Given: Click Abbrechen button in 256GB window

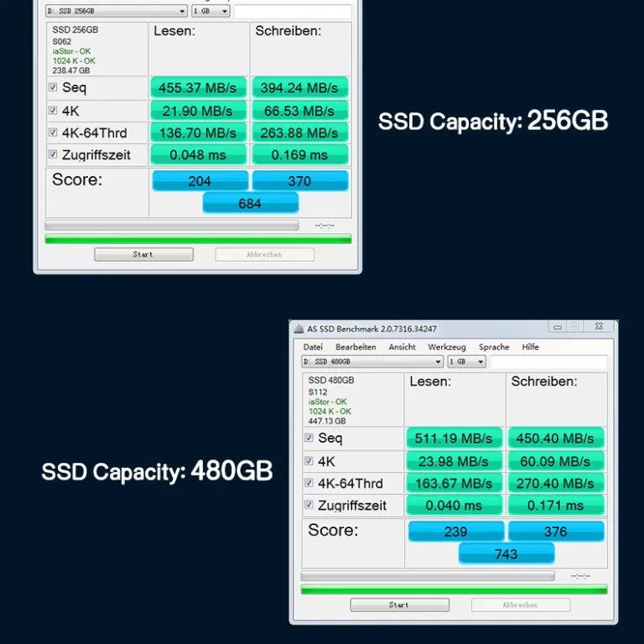Looking at the screenshot, I should [264, 254].
